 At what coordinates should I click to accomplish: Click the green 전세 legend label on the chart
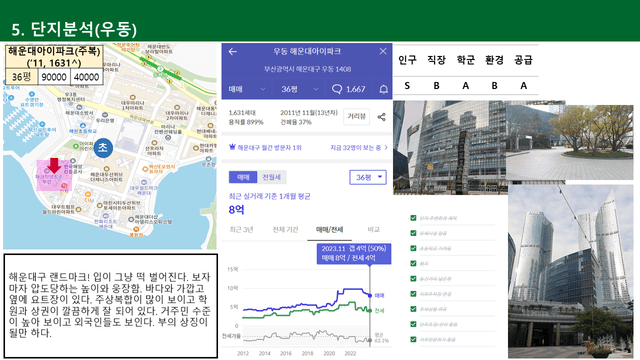tap(379, 311)
